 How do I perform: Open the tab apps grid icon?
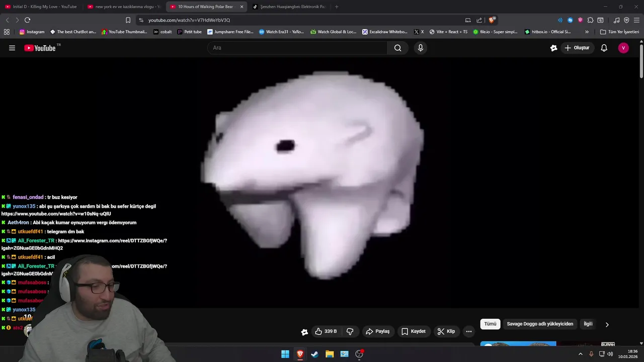[7, 32]
